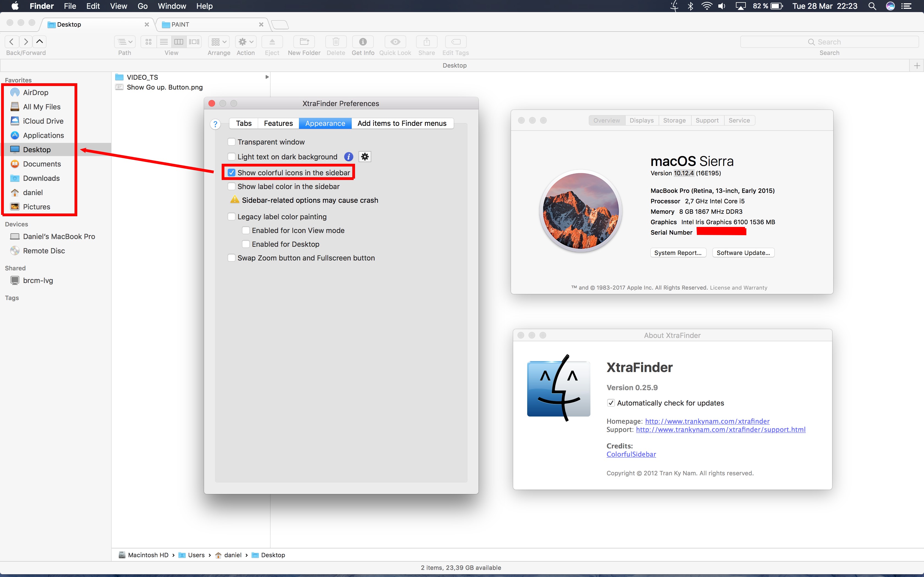Open Quick Look from the toolbar
This screenshot has height=577, width=924.
(x=395, y=41)
